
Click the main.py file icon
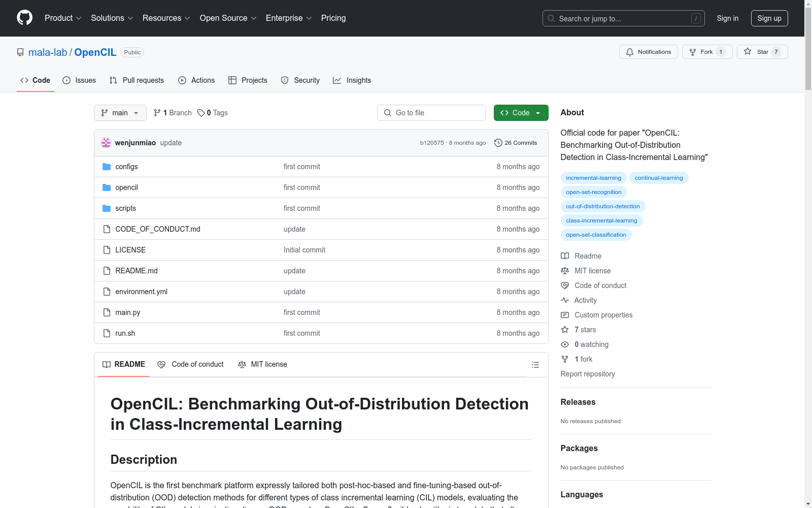point(107,312)
